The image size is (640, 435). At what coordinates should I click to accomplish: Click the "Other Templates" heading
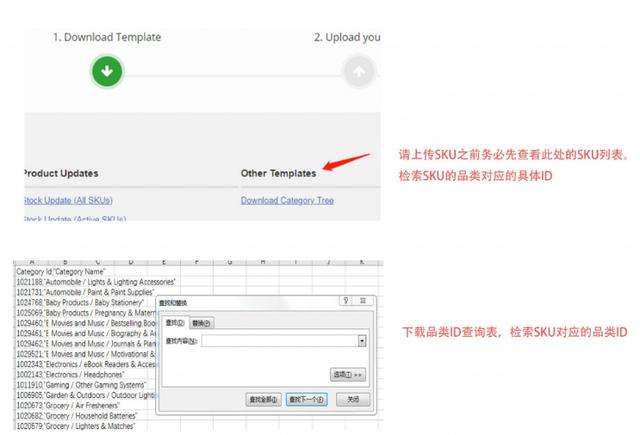click(x=278, y=173)
